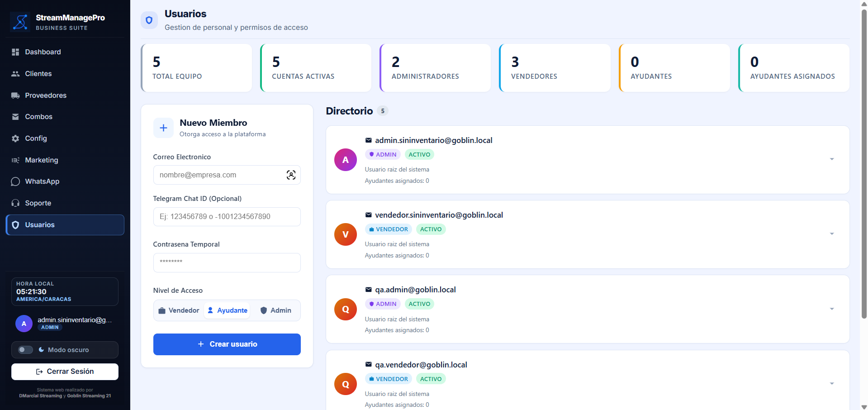Click the envelope icon next to admin.sininventario@goblin.local
The image size is (868, 410).
pos(369,140)
